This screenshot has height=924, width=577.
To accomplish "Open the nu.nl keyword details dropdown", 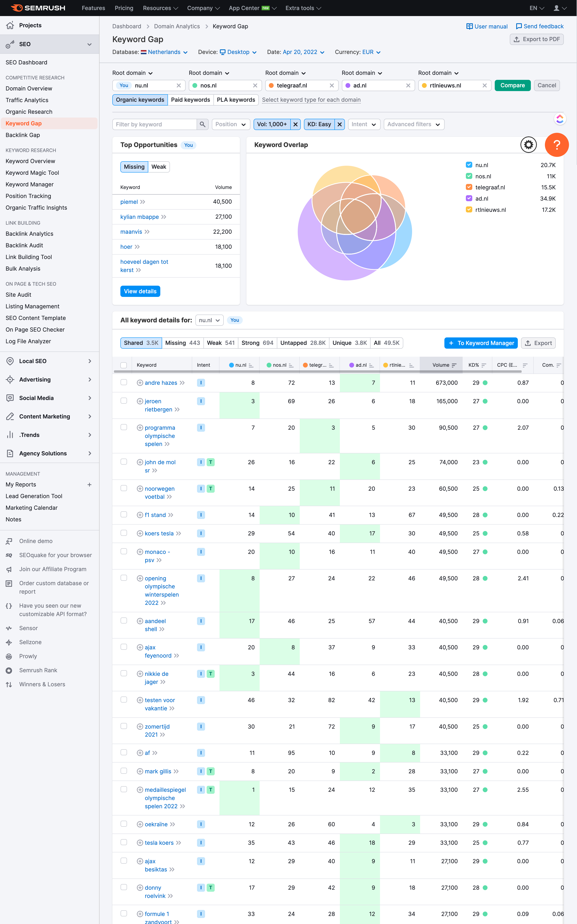I will click(x=209, y=320).
